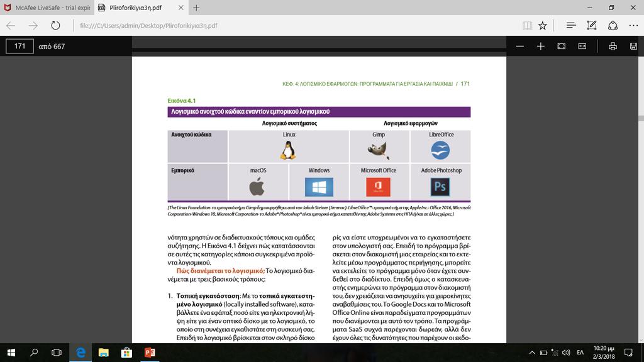Switch PDF to fit width layout
Screen dimensions: 644x362
click(x=582, y=47)
